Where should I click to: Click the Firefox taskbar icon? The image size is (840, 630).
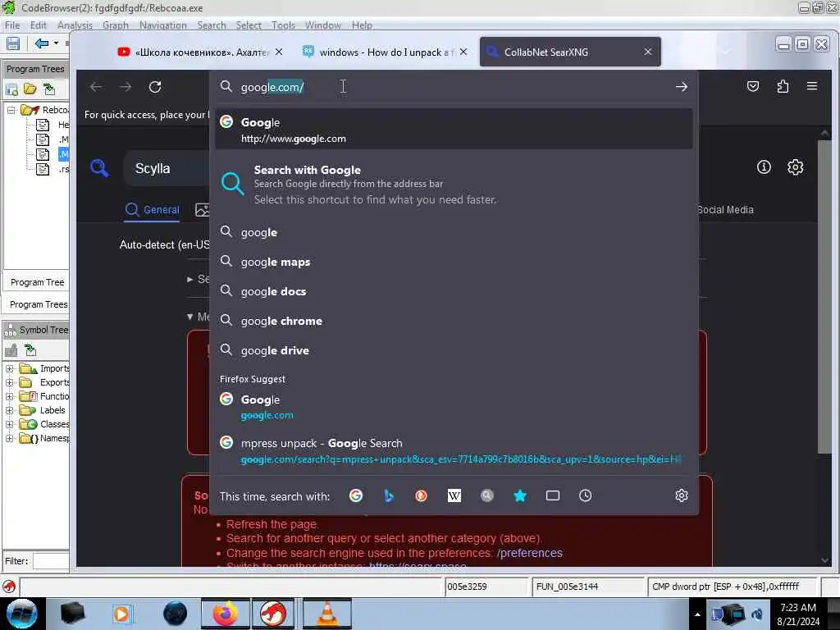(225, 614)
